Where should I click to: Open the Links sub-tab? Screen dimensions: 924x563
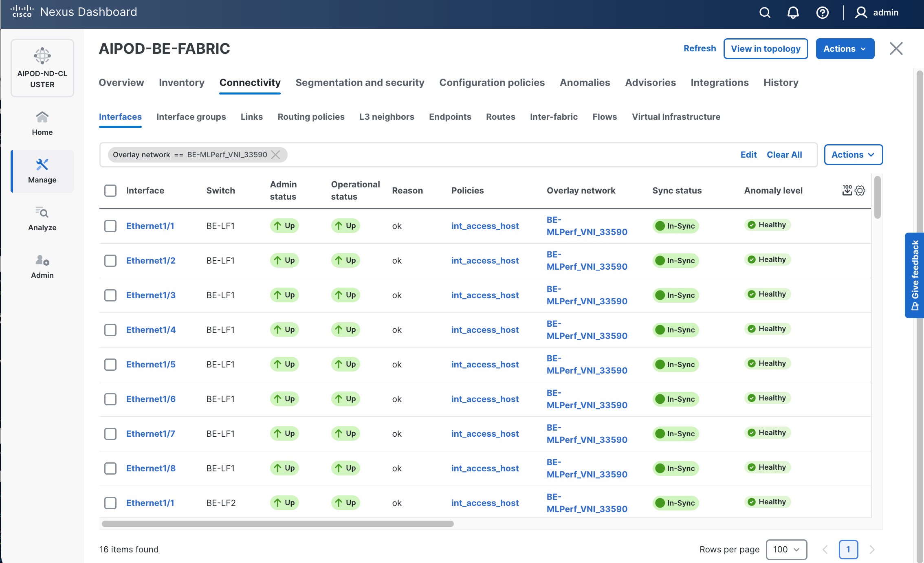[x=251, y=117]
